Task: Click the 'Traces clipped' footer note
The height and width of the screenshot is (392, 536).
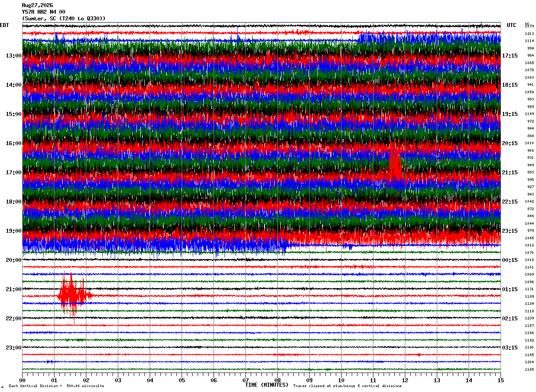Action: click(347, 386)
